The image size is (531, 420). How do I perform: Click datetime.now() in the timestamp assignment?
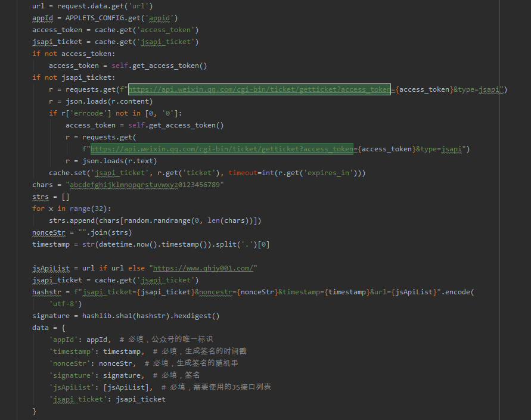128,244
